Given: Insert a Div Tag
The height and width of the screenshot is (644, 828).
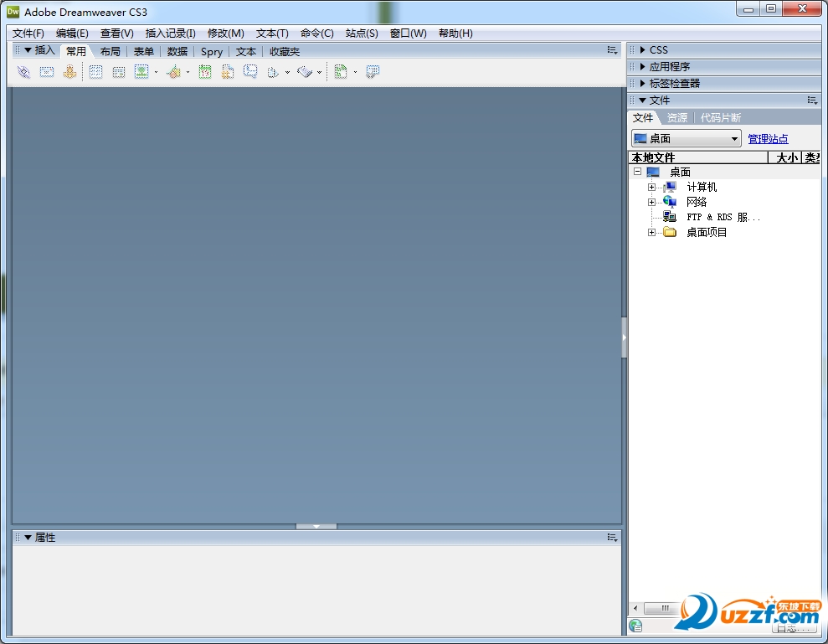Looking at the screenshot, I should (119, 72).
